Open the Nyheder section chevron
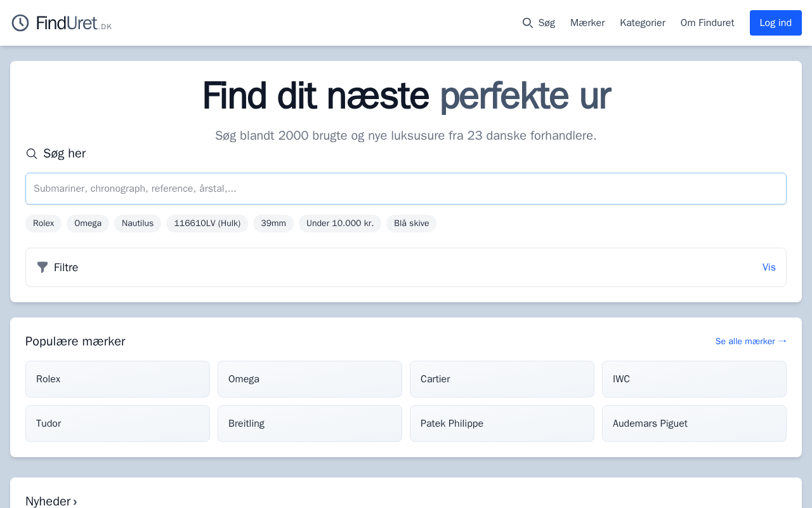Screen dimensions: 812x508 [x=75, y=502]
